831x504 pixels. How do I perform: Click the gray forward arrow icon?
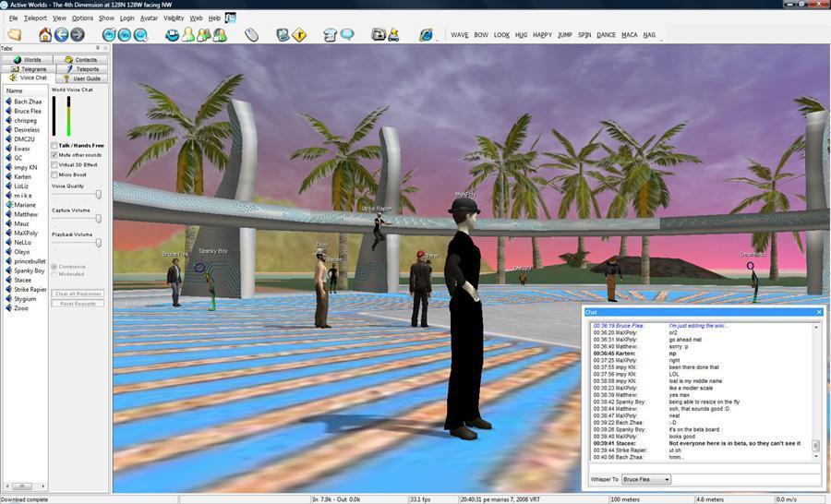tap(78, 35)
